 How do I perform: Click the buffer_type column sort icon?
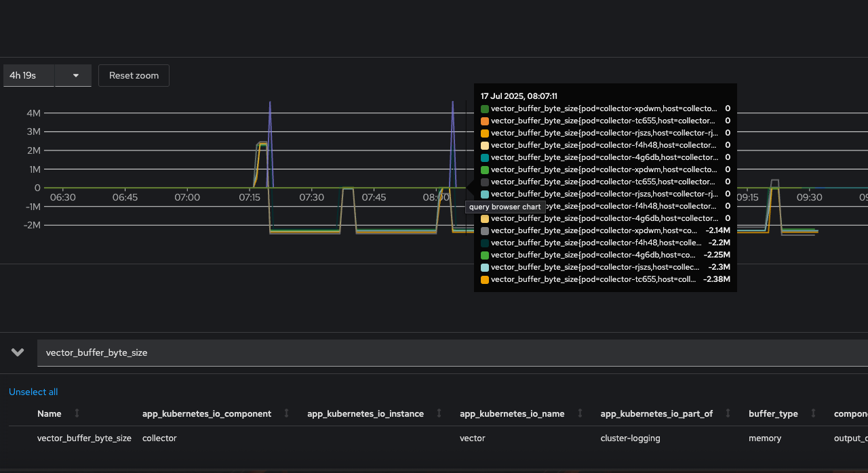point(812,413)
